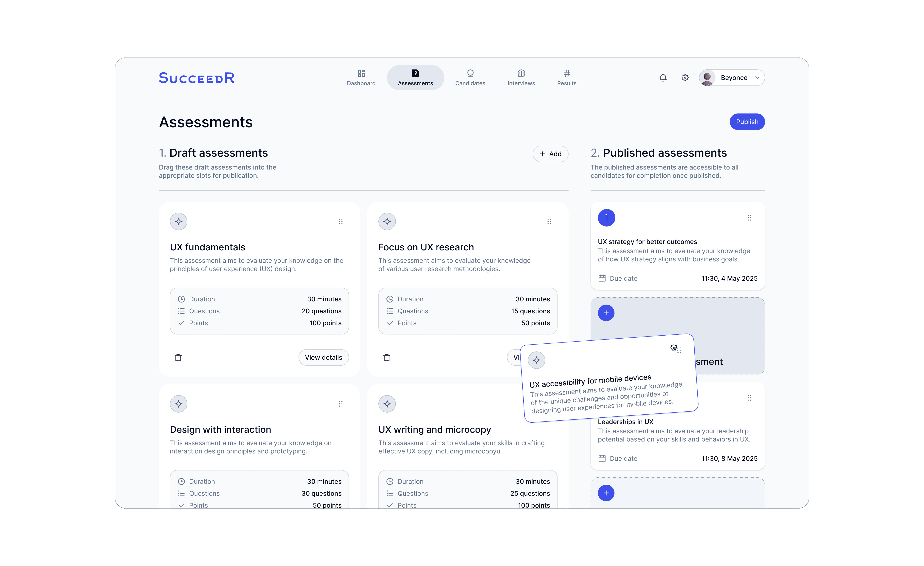Click the notifications bell icon
The image size is (924, 566).
663,78
